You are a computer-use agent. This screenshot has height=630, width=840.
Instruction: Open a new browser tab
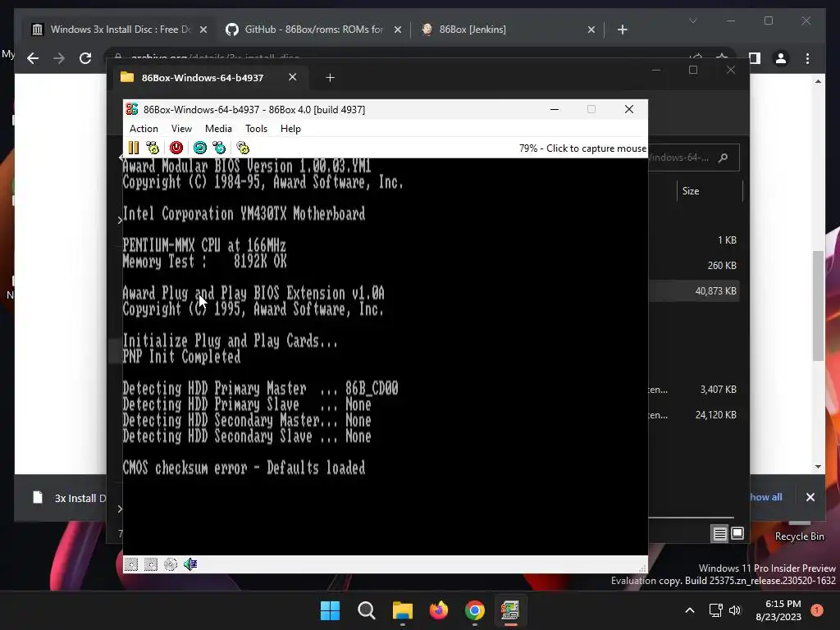(x=623, y=30)
